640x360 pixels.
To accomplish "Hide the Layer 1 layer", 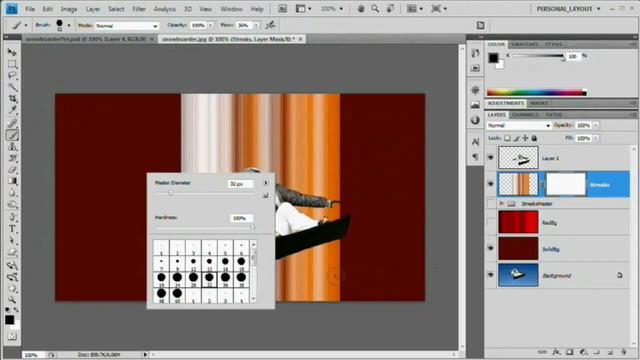I will (x=491, y=158).
